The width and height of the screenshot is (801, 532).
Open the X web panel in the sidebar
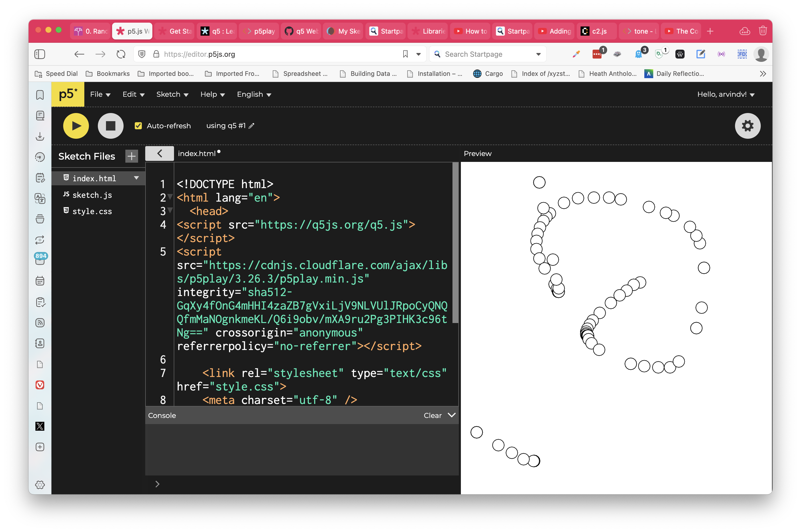pos(40,426)
